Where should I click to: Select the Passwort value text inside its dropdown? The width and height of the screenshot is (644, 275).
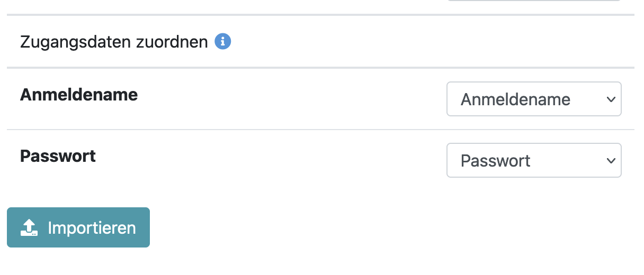click(x=495, y=161)
